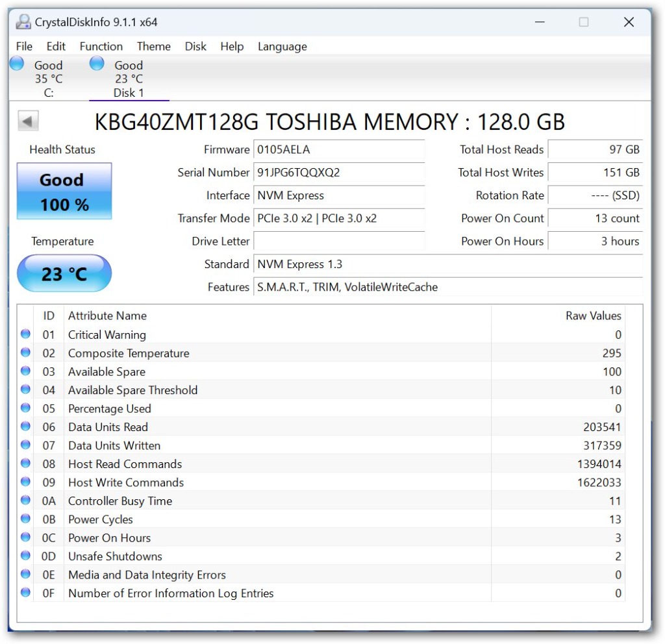The height and width of the screenshot is (644, 665).
Task: Open the Language menu
Action: [282, 46]
